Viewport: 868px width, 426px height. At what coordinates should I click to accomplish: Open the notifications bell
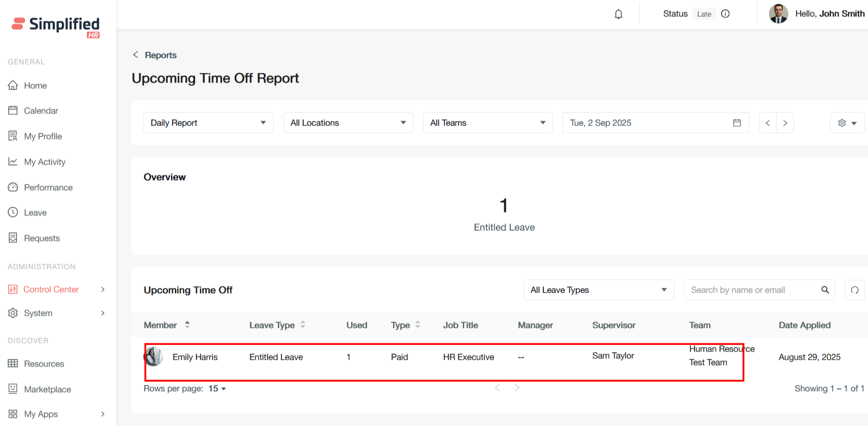pos(618,14)
